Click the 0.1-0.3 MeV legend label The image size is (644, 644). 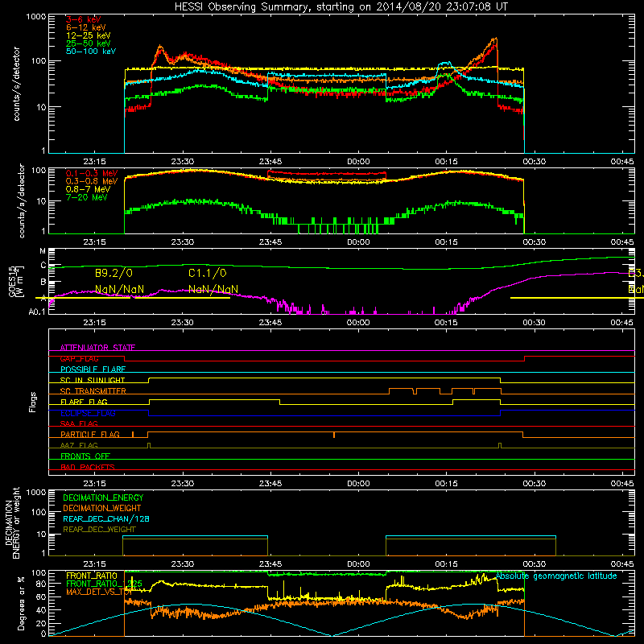click(x=92, y=173)
